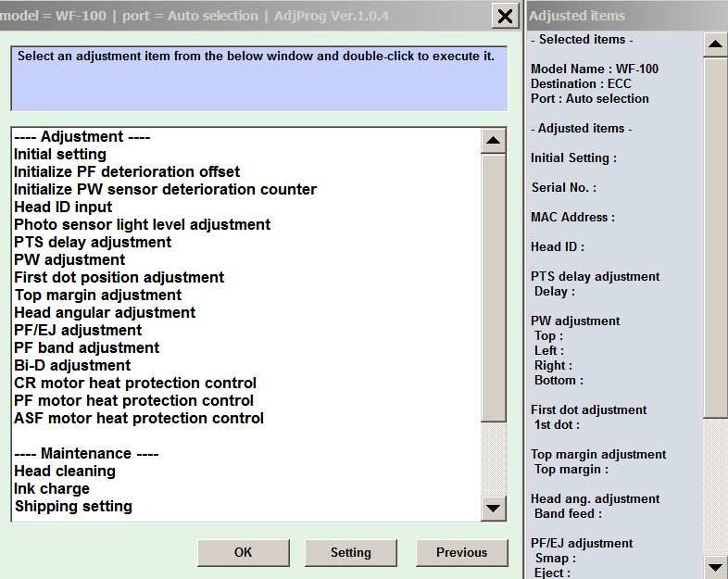728x579 pixels.
Task: Click 'Model Name : WF-100' in side panel
Action: [595, 69]
